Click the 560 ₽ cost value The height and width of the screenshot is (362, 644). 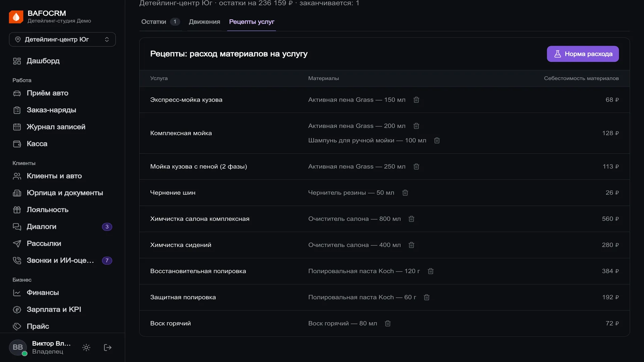(x=610, y=219)
